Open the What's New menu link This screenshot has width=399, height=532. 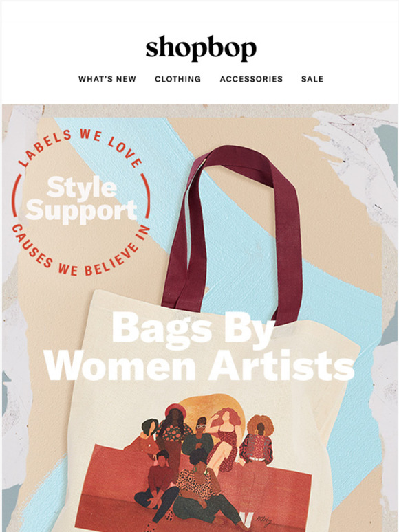point(107,79)
